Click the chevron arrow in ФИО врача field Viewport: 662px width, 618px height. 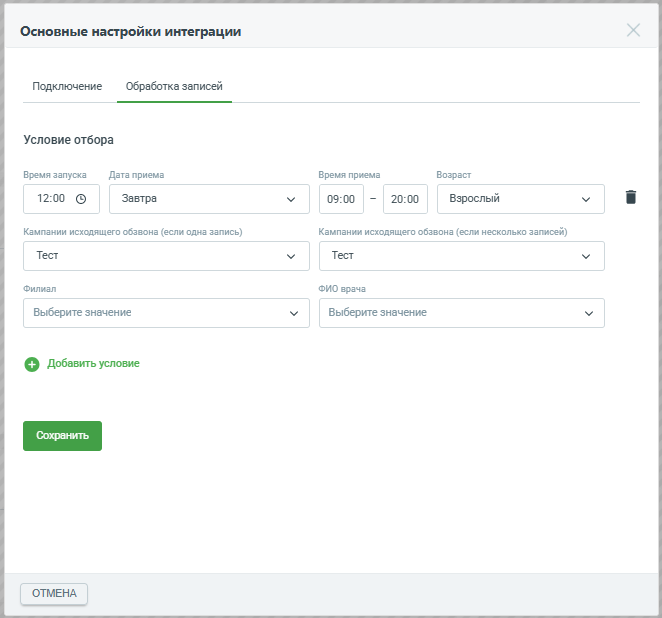tap(589, 313)
